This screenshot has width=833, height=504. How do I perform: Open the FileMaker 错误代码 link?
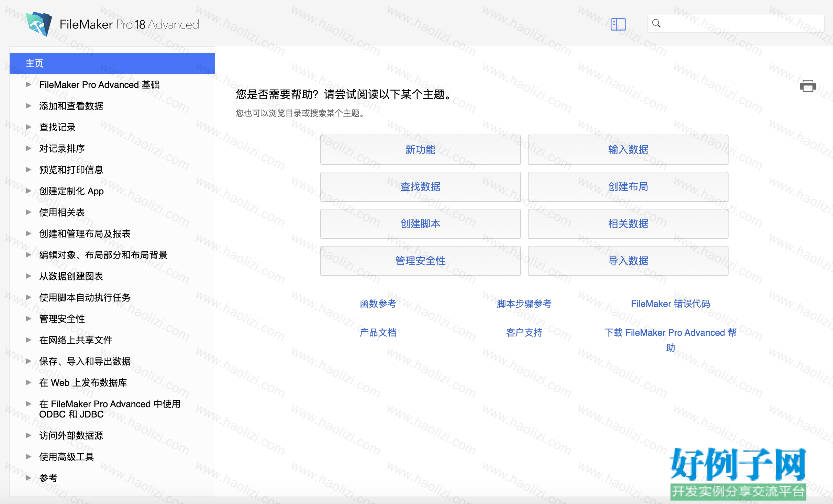point(670,304)
